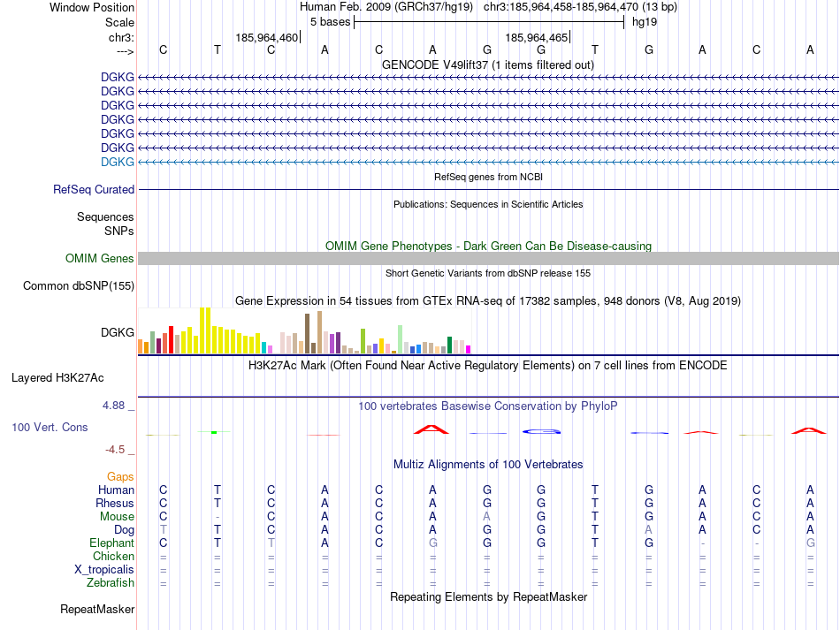Click the Window Position track label
Screen dimensions: 840x630
pos(92,7)
